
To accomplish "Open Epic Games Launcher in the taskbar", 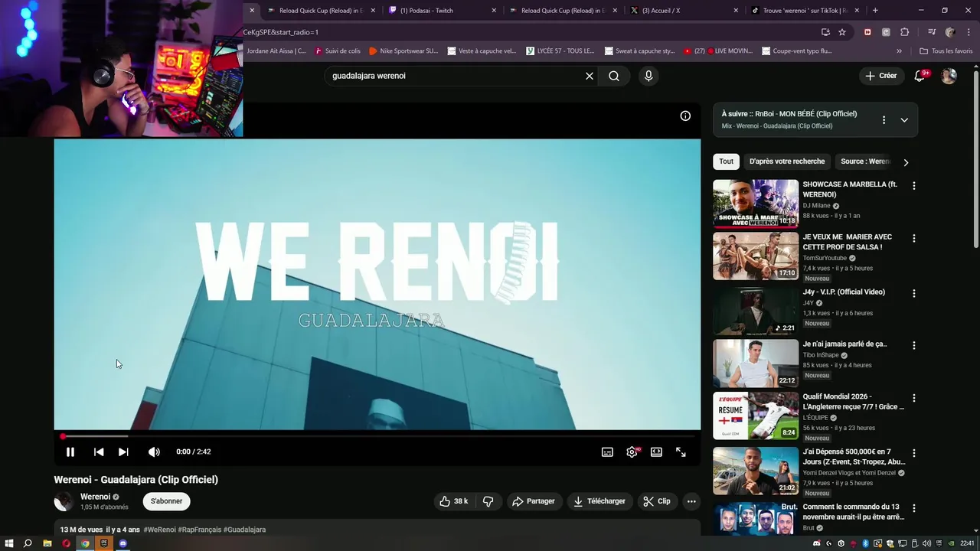I will pyautogui.click(x=104, y=543).
